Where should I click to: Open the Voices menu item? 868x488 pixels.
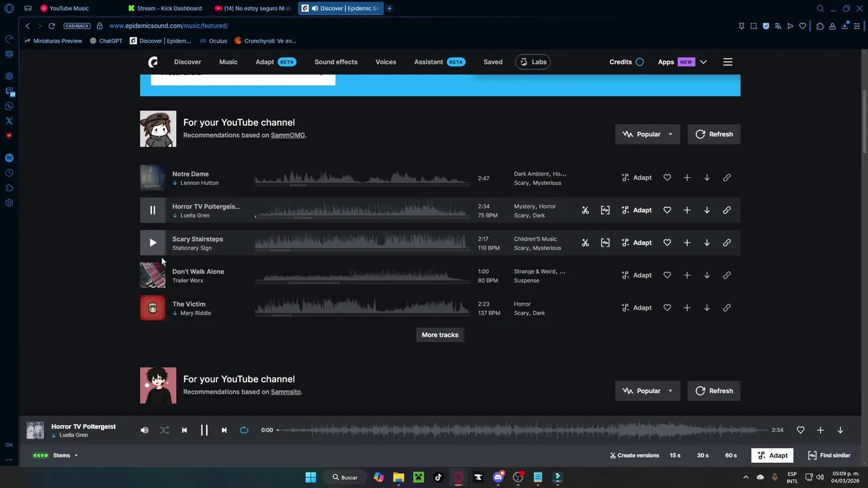click(x=386, y=62)
